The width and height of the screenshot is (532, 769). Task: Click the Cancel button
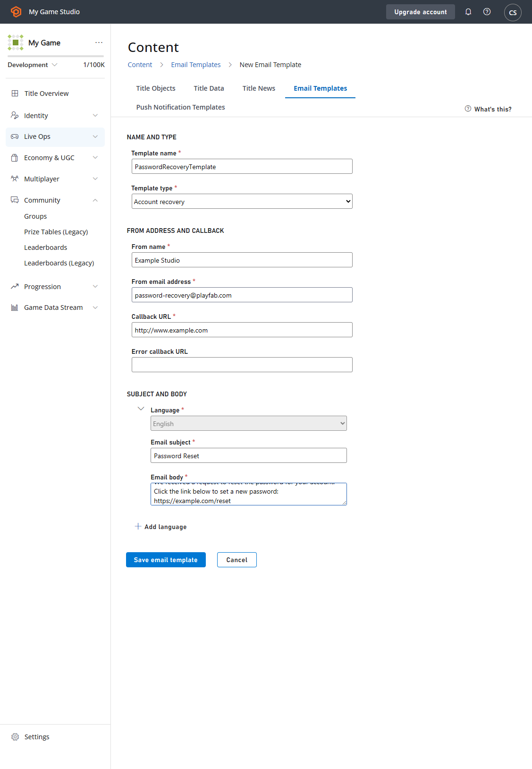(x=237, y=560)
